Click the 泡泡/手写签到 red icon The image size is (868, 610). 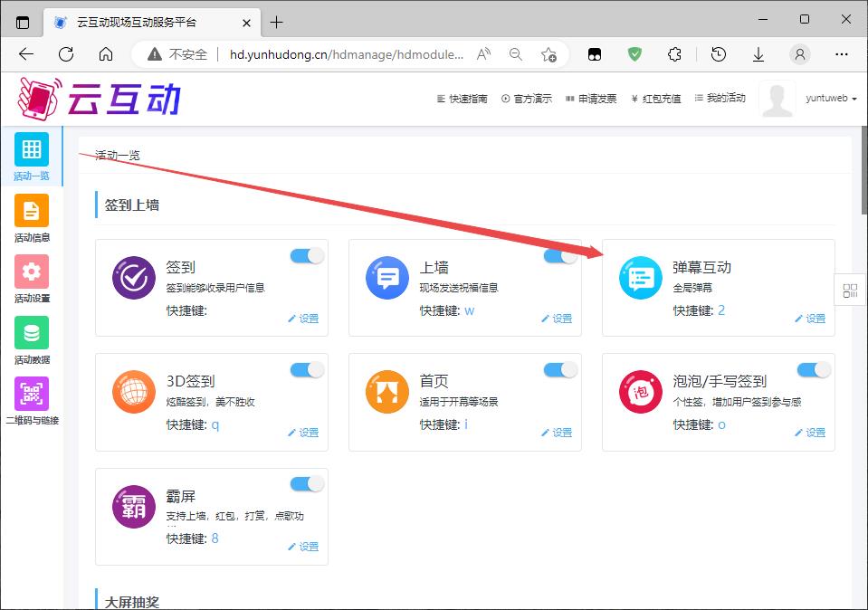(x=641, y=392)
